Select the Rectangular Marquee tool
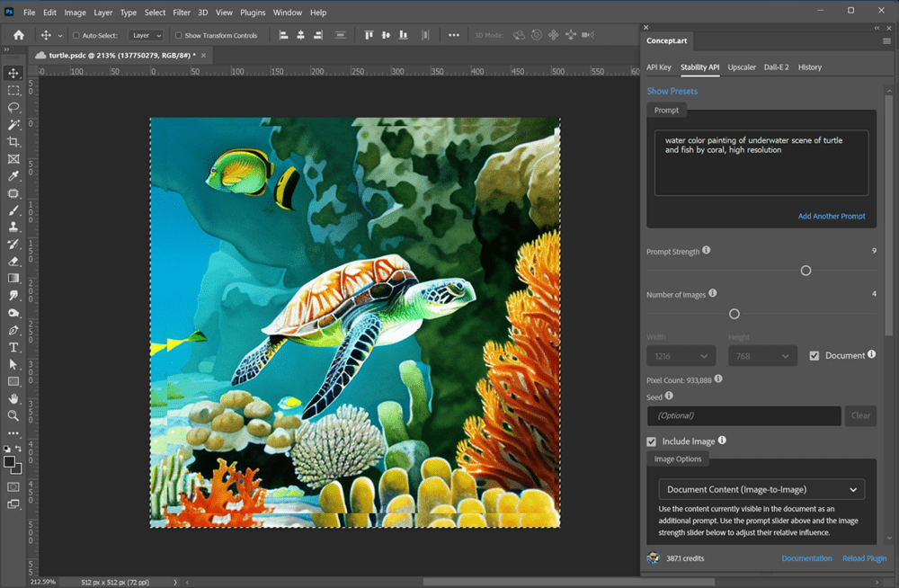Screen dimensions: 899x588 pyautogui.click(x=13, y=91)
